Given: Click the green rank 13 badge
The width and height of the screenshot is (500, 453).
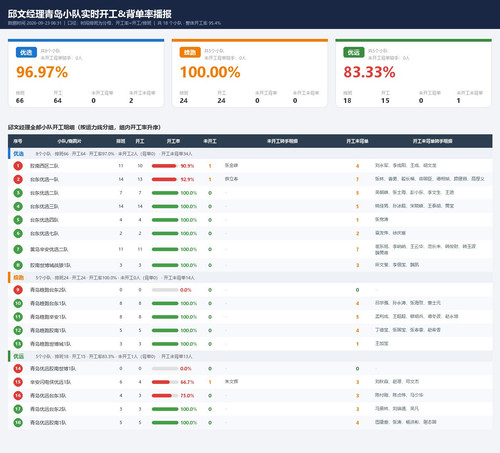Looking at the screenshot, I should tap(18, 344).
